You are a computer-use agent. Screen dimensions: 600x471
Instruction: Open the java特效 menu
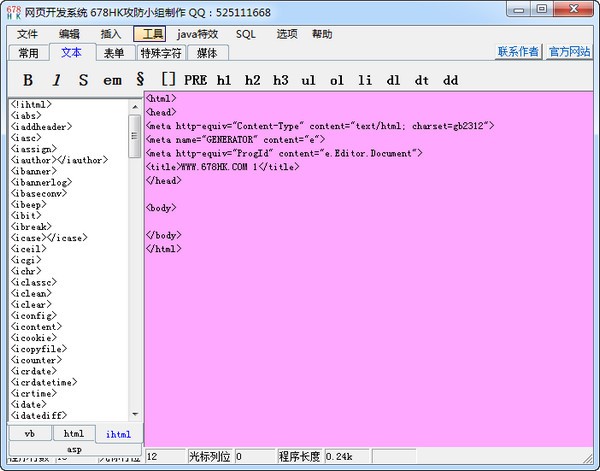[197, 34]
